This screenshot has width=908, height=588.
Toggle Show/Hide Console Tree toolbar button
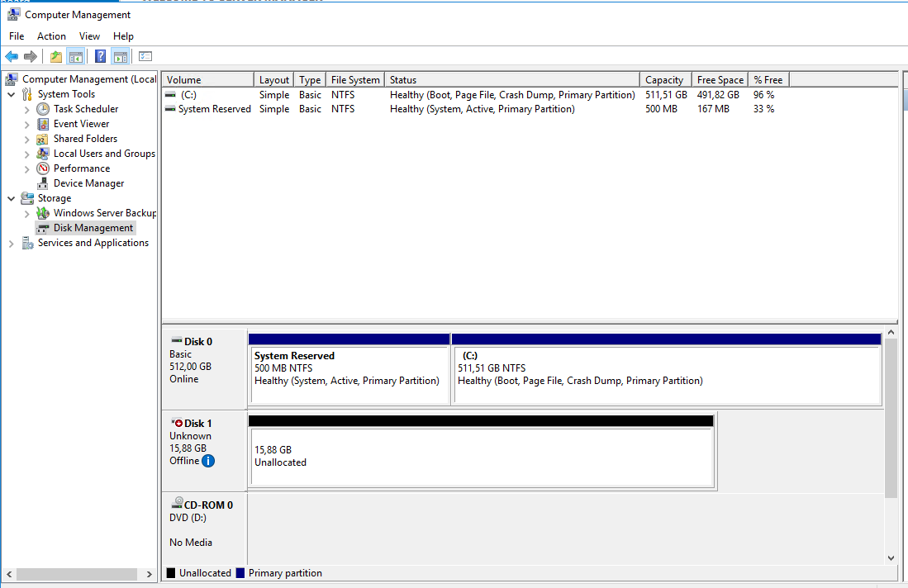(76, 56)
